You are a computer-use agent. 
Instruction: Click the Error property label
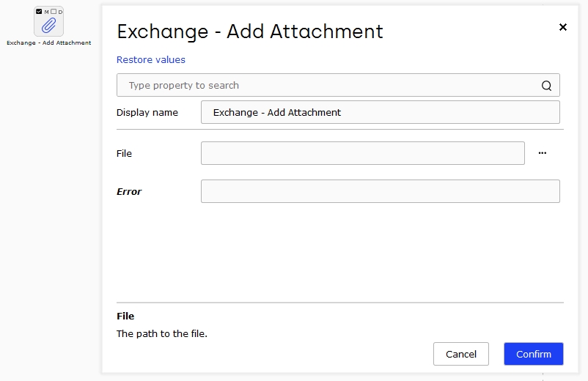129,191
